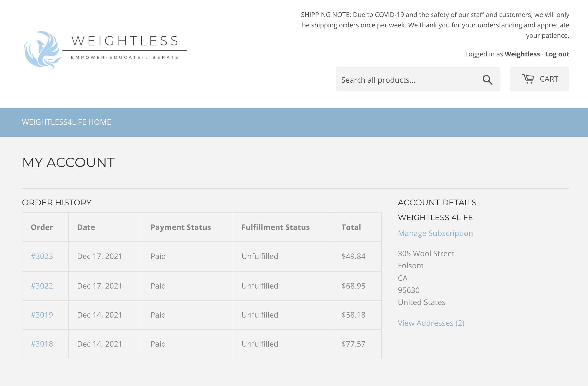Screen dimensions: 588x386
Task: Open Manage Subscription link
Action: click(x=435, y=233)
